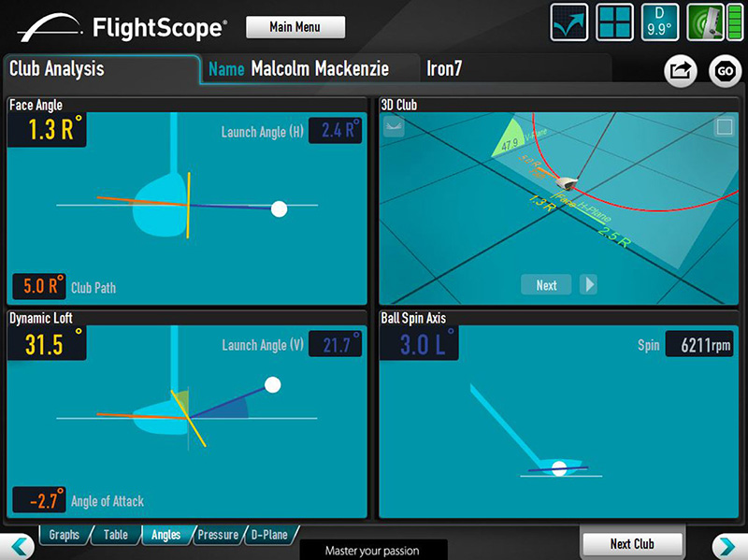Open the Pressure tab
Viewport: 748px width, 560px height.
pos(217,535)
